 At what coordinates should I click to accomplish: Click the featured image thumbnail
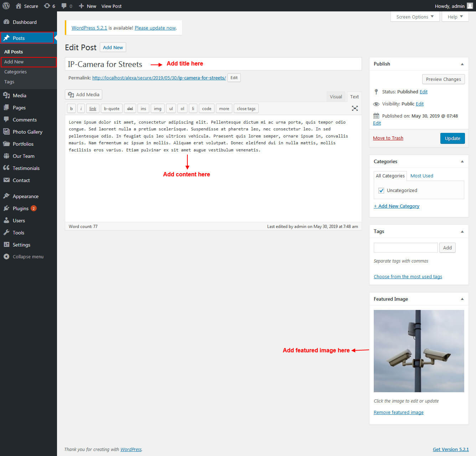point(419,351)
